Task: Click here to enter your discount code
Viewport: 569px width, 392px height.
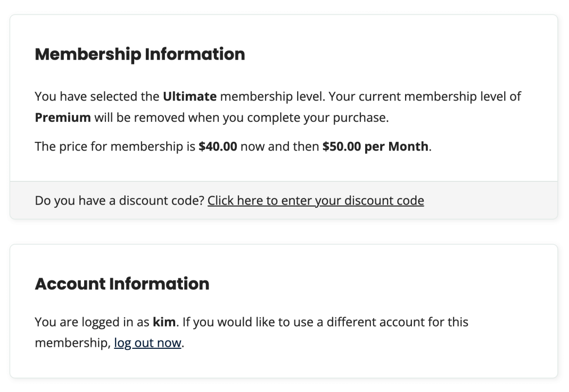Action: 316,200
